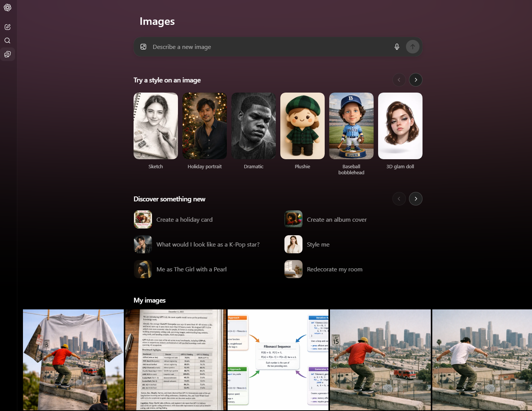Activate the microphone for voice input
Image resolution: width=532 pixels, height=411 pixels.
point(397,47)
